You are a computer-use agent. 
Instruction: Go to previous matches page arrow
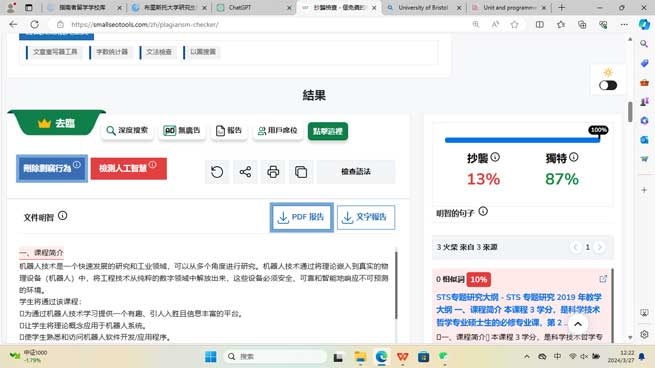[576, 247]
